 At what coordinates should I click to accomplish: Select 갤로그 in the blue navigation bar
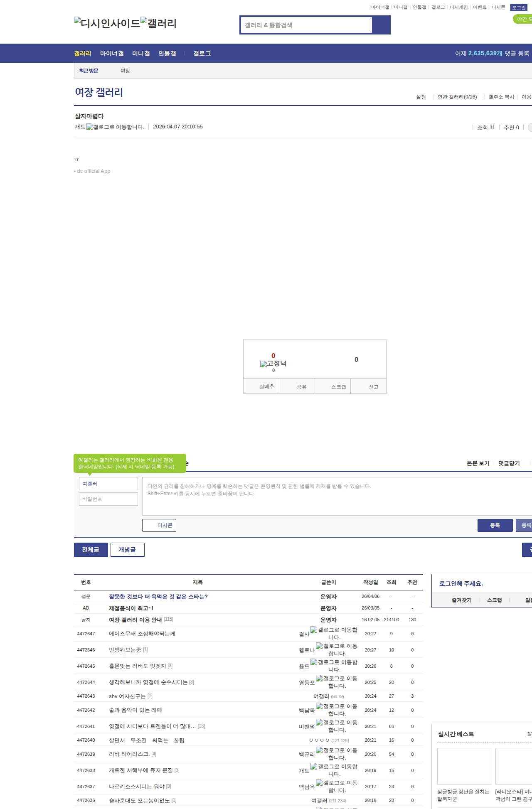click(202, 54)
